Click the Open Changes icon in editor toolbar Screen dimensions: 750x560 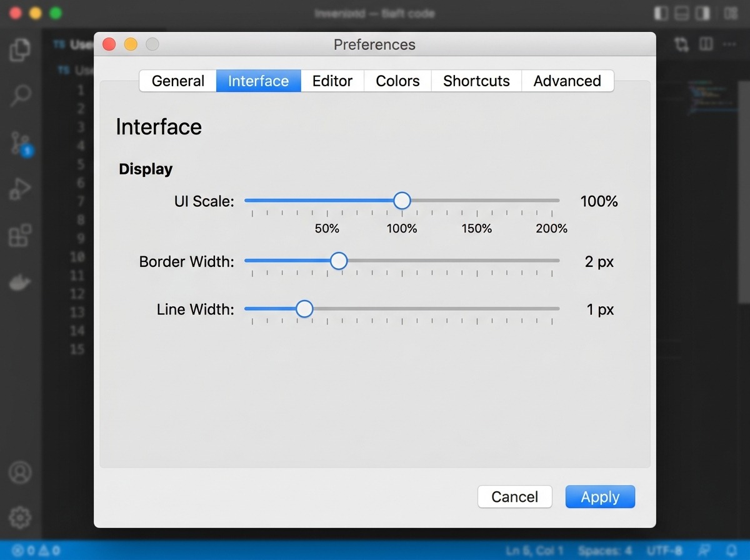681,44
